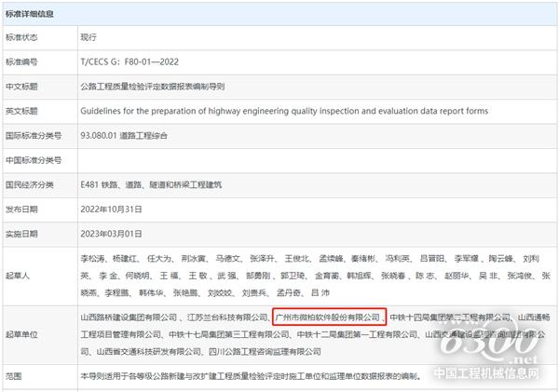
Task: Click the Chinese title 公路工程质量检验评定数据报表编制导则
Action: tap(158, 87)
